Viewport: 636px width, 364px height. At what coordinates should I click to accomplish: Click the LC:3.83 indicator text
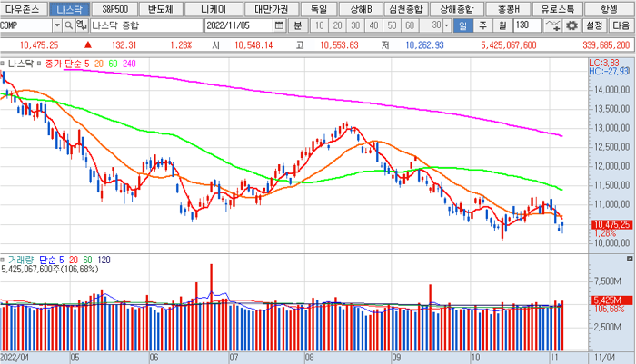tap(604, 63)
